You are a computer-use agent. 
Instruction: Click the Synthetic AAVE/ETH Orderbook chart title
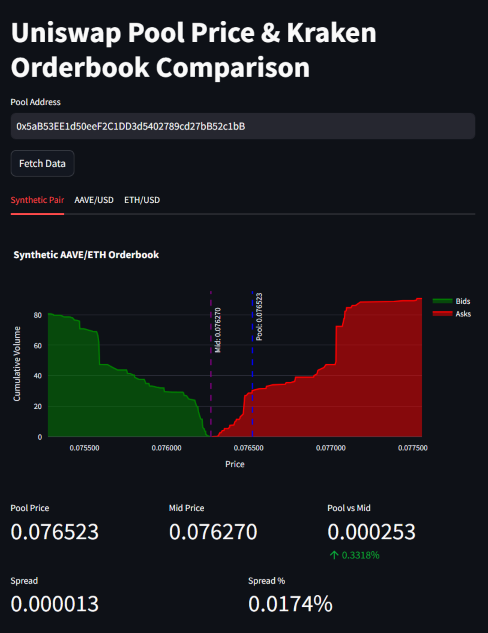point(86,255)
